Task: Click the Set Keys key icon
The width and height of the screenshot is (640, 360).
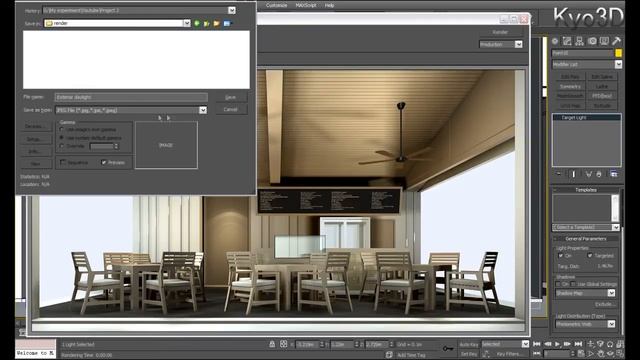Action: (448, 348)
